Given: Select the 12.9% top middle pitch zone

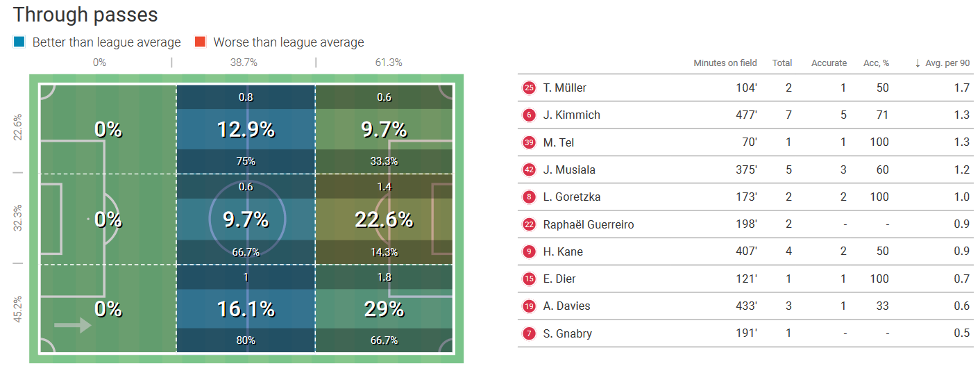Looking at the screenshot, I should click(x=246, y=129).
